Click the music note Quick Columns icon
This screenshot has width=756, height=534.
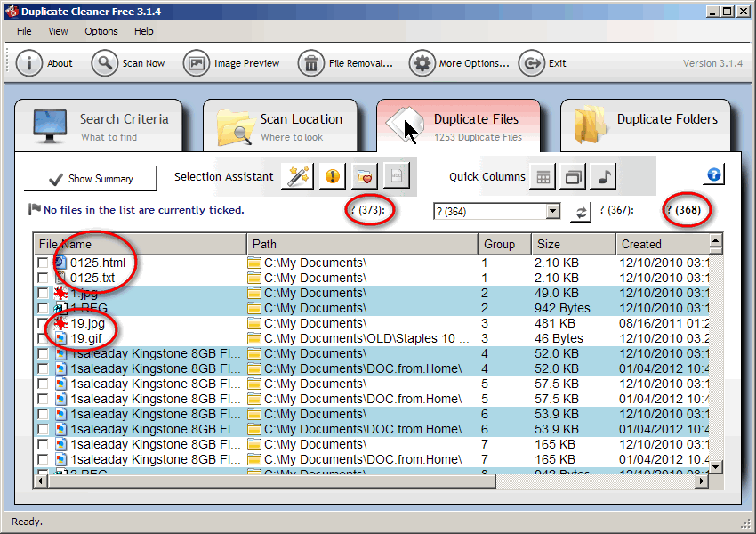coord(602,177)
